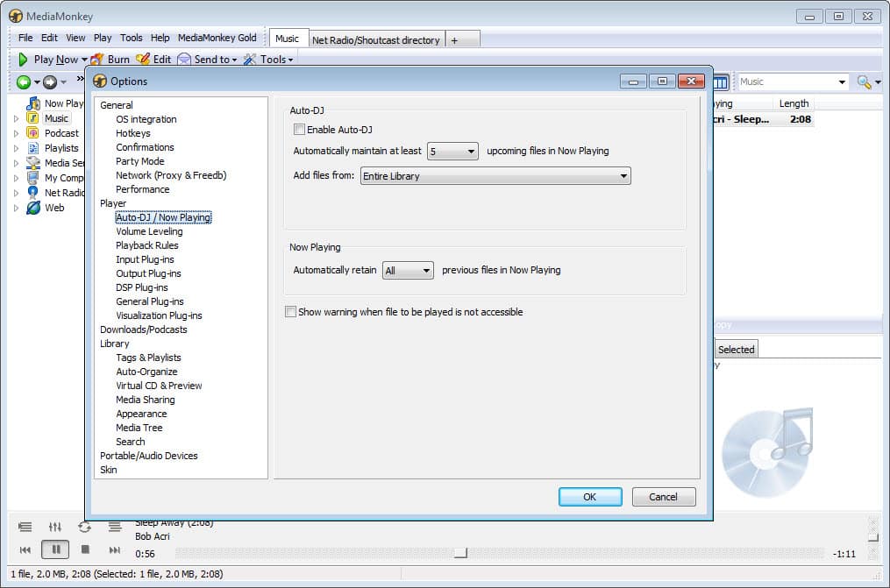
Task: Select the Music node icon in tree
Action: (33, 118)
